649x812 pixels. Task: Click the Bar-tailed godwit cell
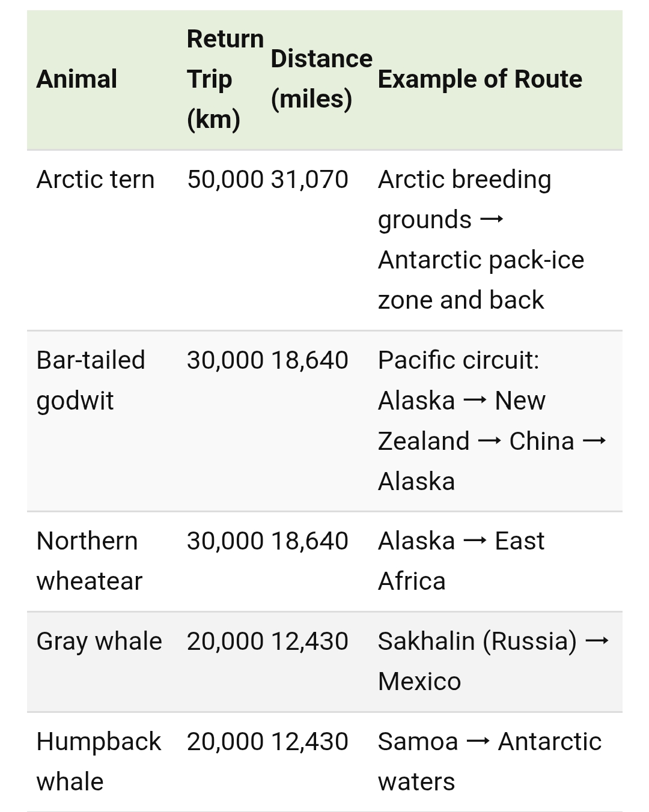coord(91,380)
